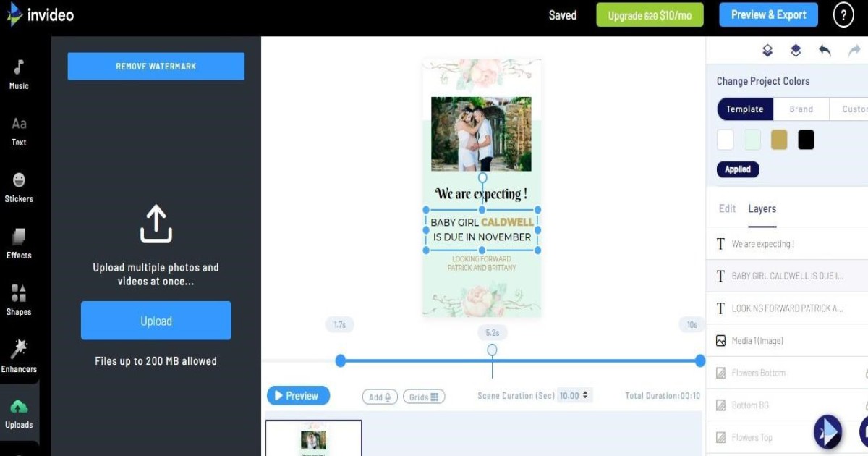The width and height of the screenshot is (868, 456).
Task: Switch to the Edit tab
Action: point(727,208)
